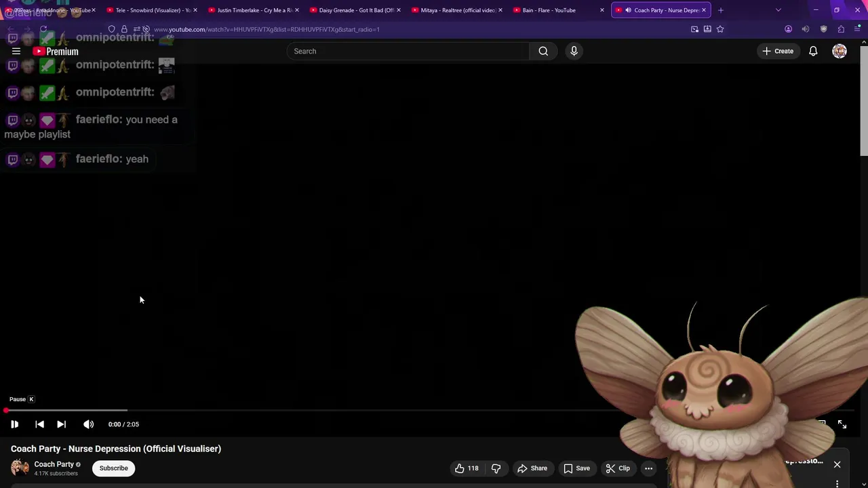
Task: Skip to the previous video
Action: click(x=39, y=424)
